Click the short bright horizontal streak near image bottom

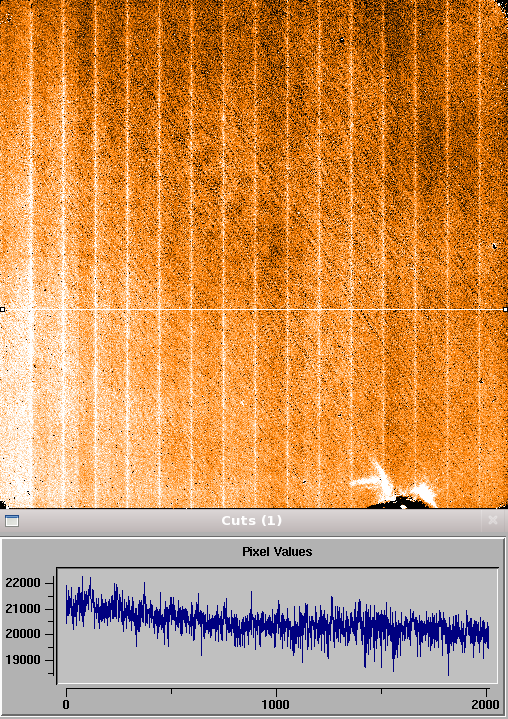pos(365,481)
